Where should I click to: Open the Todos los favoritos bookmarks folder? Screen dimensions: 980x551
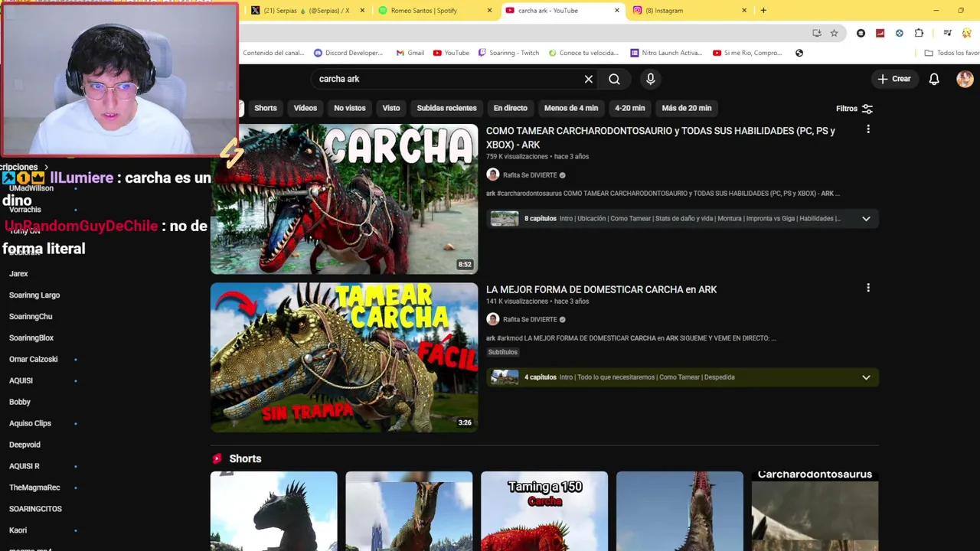(x=952, y=53)
